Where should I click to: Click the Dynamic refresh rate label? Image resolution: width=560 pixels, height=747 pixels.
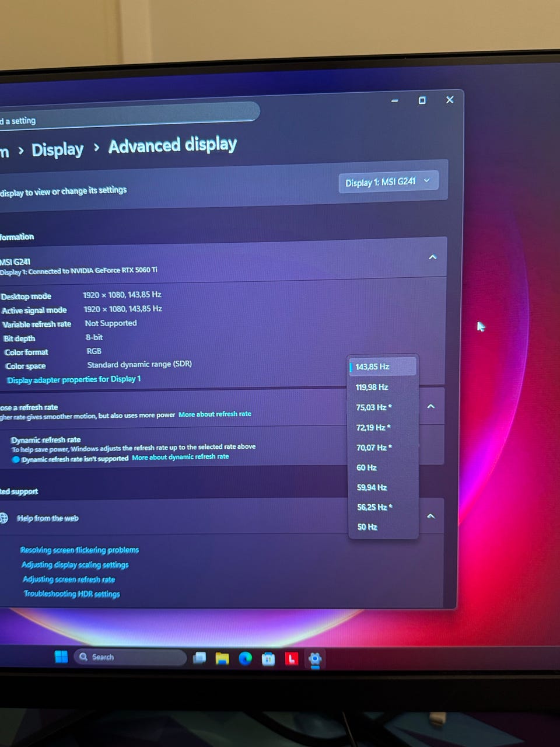tap(45, 440)
